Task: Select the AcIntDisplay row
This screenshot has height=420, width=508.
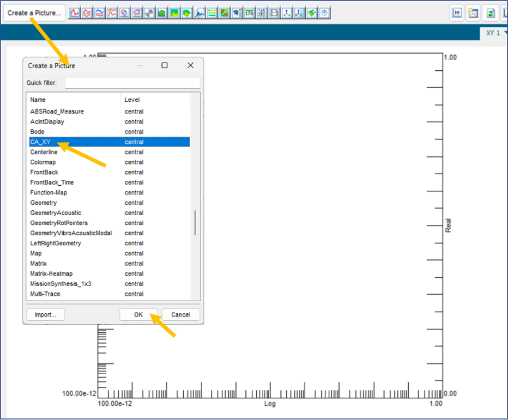Action: pyautogui.click(x=110, y=122)
